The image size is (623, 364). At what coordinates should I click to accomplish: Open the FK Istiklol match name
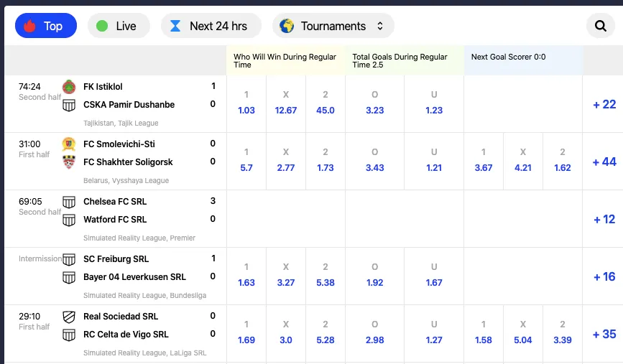pos(103,87)
